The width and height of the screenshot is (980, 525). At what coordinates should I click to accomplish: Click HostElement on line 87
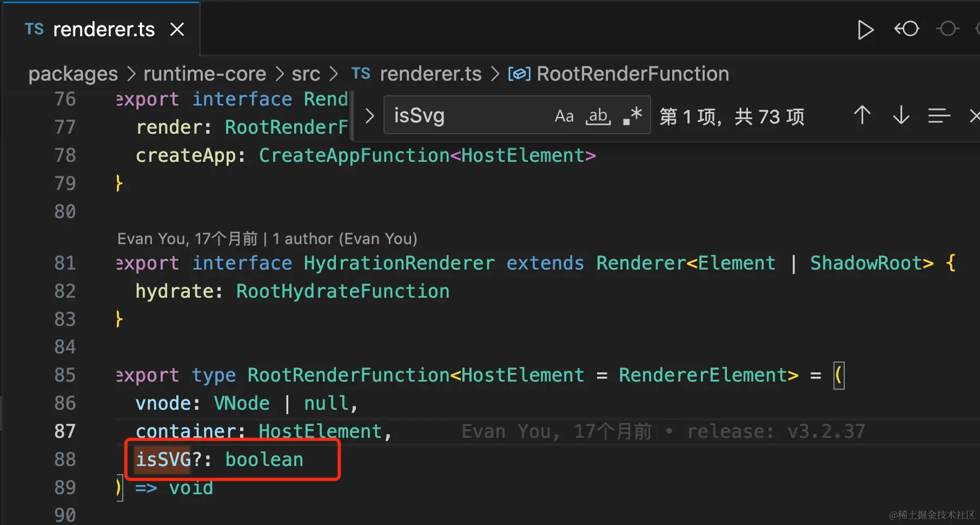(x=320, y=431)
